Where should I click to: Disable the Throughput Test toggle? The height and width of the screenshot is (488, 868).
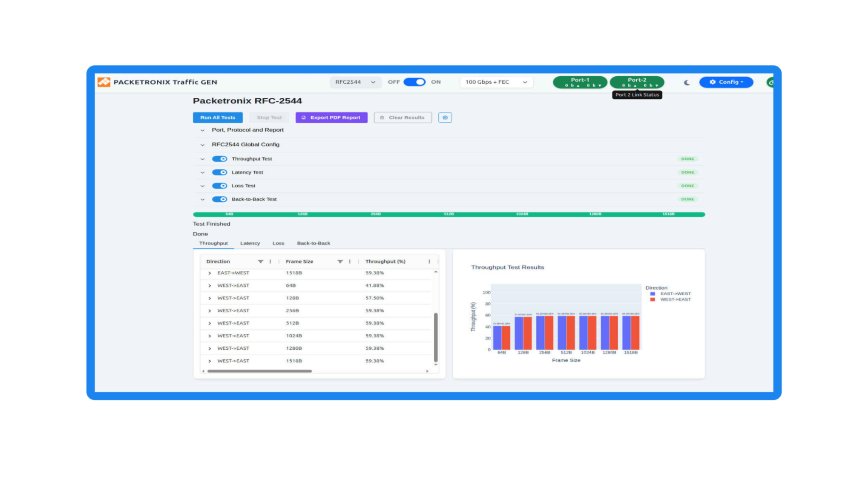tap(219, 159)
